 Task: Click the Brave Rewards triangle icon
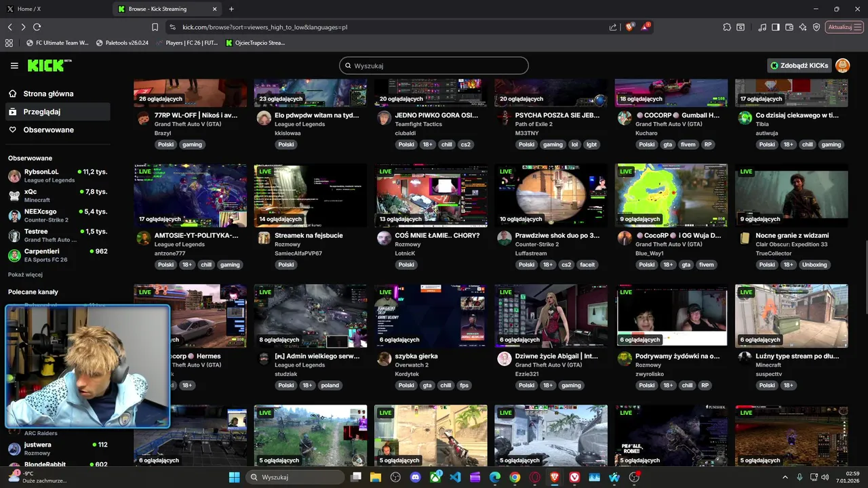pyautogui.click(x=645, y=27)
